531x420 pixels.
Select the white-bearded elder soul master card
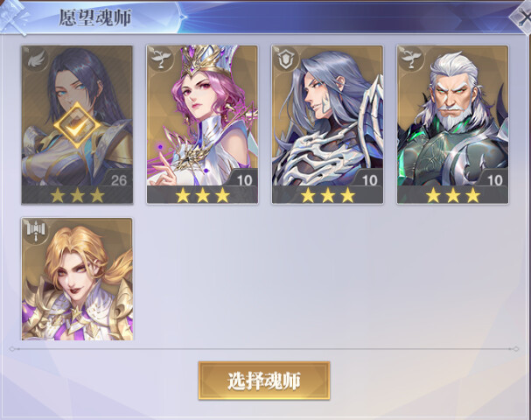[453, 124]
